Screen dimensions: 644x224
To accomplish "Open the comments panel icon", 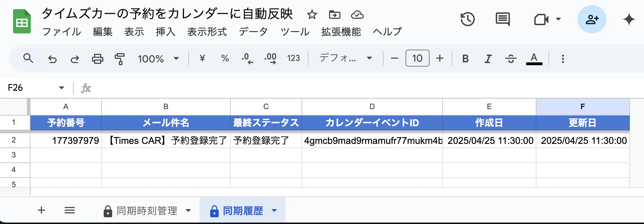I will pos(502,19).
